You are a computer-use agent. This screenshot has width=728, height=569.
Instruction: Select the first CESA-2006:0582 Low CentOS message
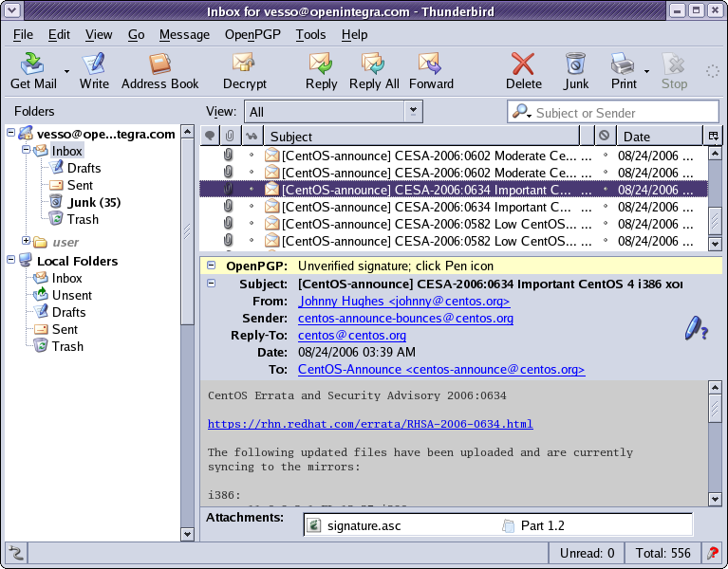(453, 224)
